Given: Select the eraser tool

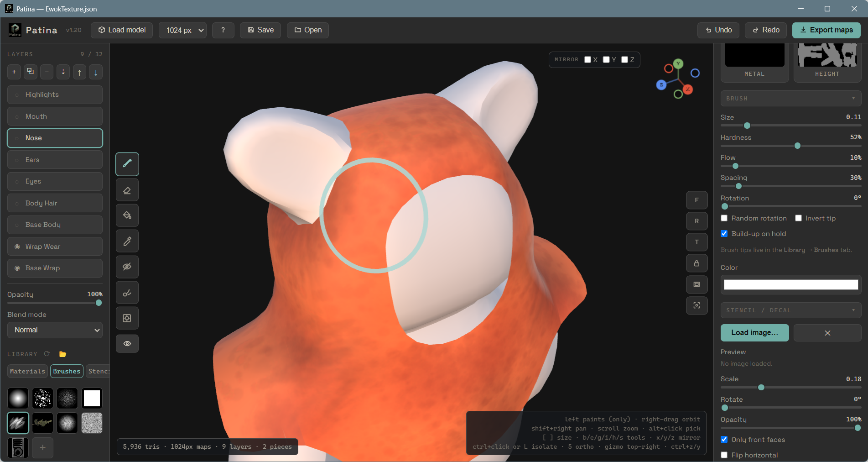Looking at the screenshot, I should [x=127, y=190].
